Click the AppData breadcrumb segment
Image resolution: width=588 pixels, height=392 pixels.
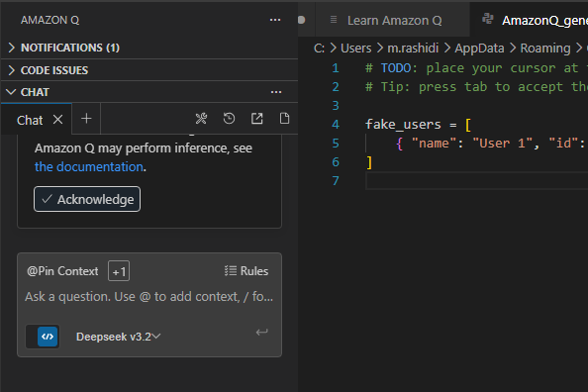pos(480,49)
